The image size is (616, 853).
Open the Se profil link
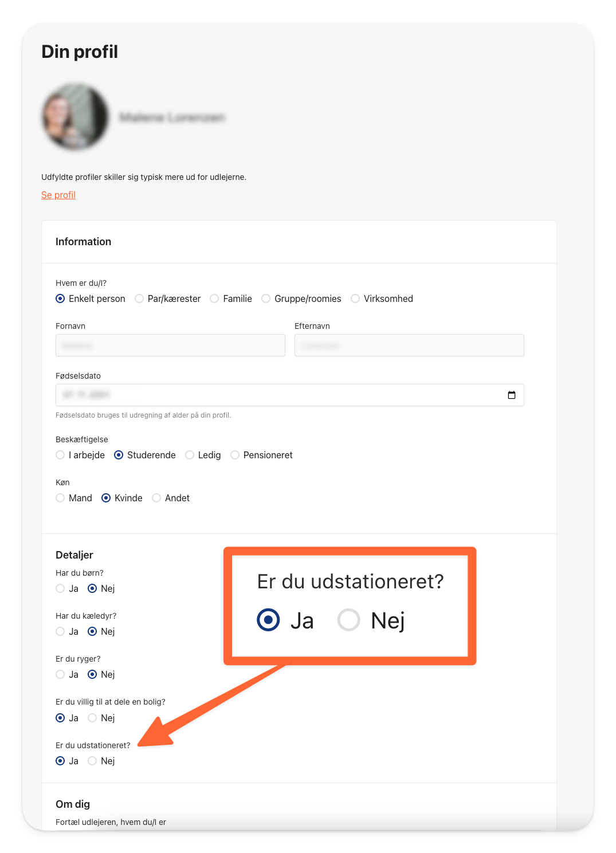(58, 195)
